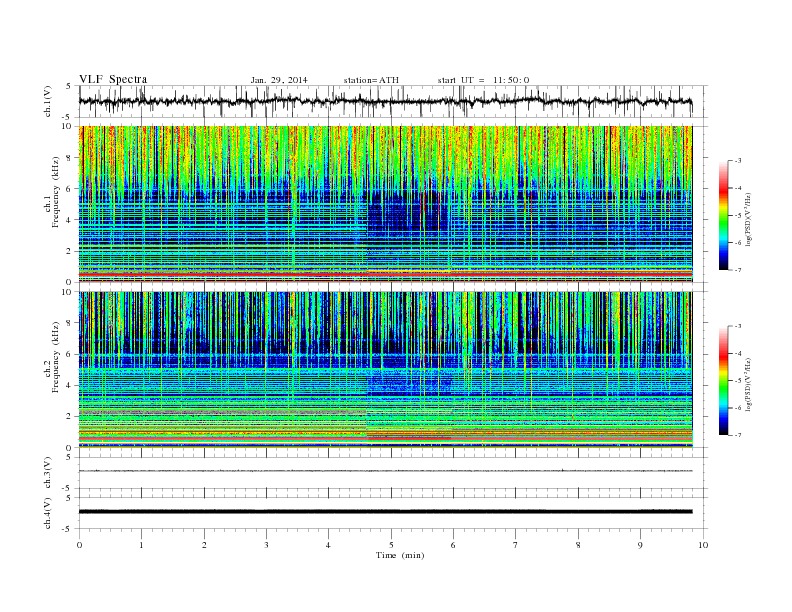The width and height of the screenshot is (792, 612).
Task: Click the time axis tick label "6"
Action: click(x=453, y=545)
